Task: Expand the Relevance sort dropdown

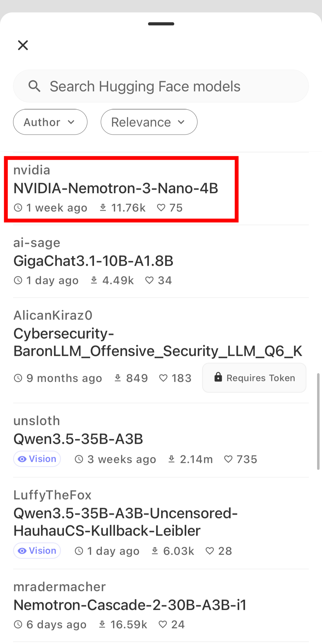Action: click(x=149, y=122)
